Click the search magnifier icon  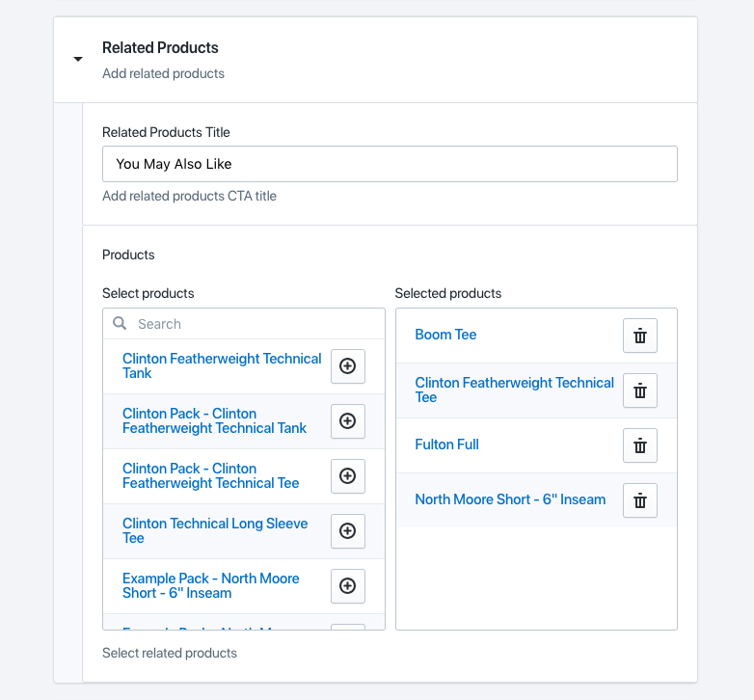tap(121, 324)
